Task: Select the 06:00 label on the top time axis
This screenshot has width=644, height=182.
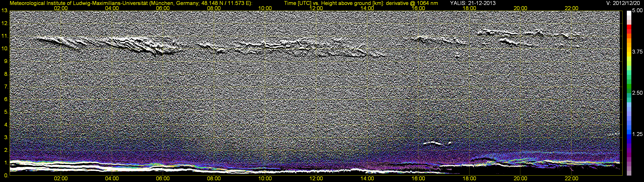Action: point(163,8)
